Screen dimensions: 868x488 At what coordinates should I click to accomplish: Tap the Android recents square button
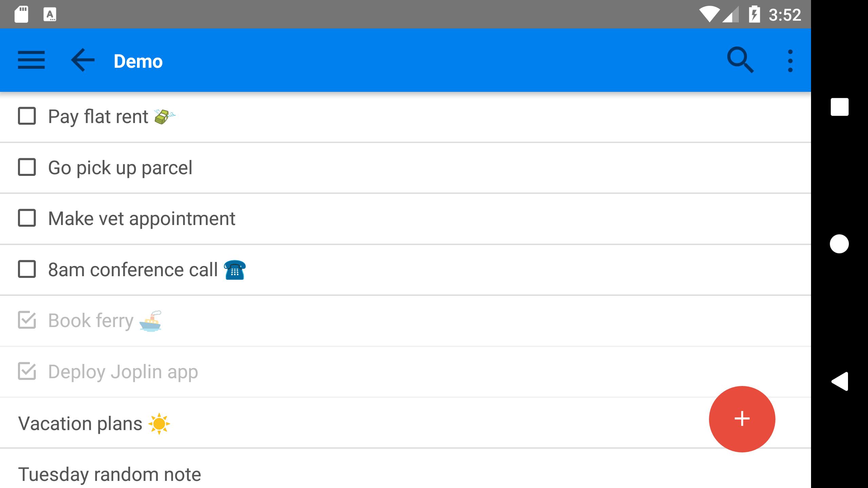pos(840,107)
